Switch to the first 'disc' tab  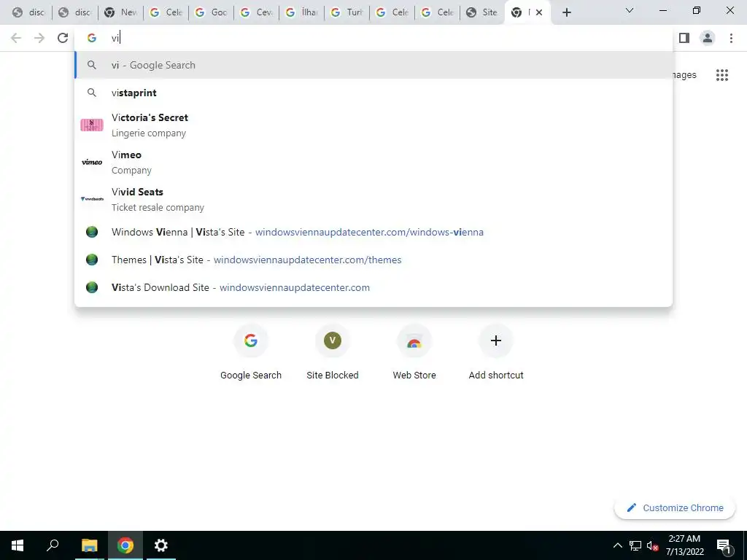click(29, 13)
